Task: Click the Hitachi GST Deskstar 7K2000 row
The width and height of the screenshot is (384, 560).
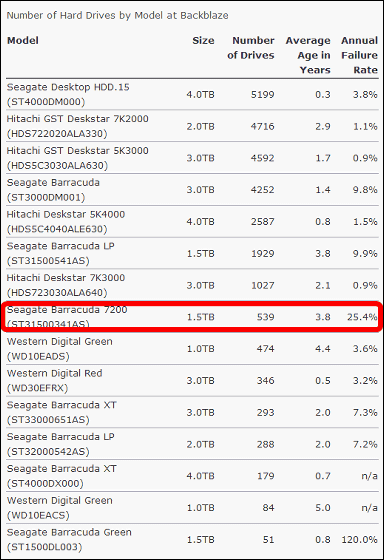Action: tap(192, 126)
